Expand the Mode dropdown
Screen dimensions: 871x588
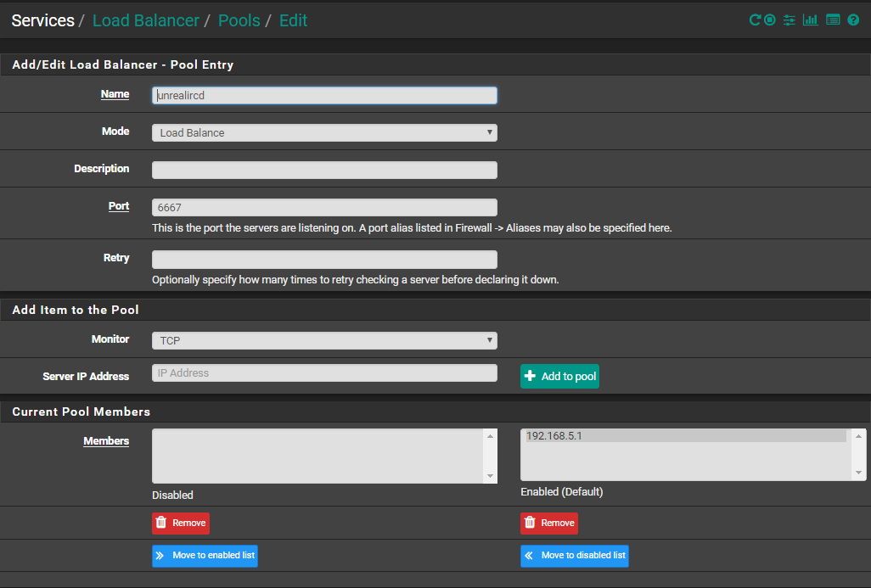324,132
